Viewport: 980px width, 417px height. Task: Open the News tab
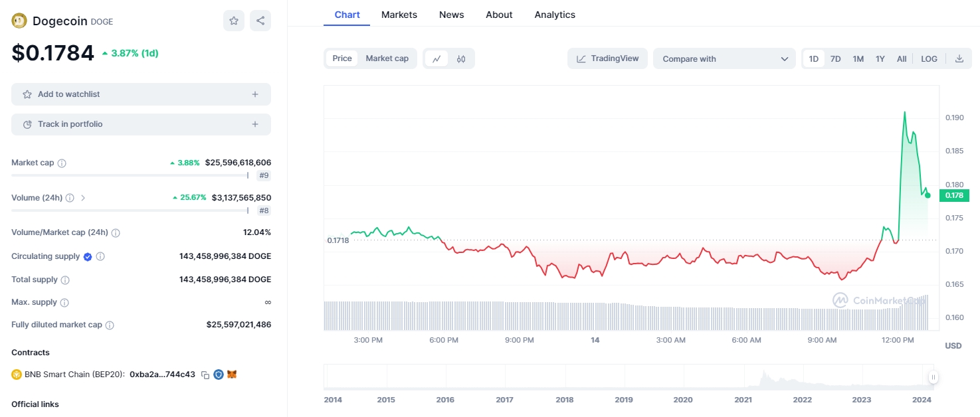tap(452, 15)
